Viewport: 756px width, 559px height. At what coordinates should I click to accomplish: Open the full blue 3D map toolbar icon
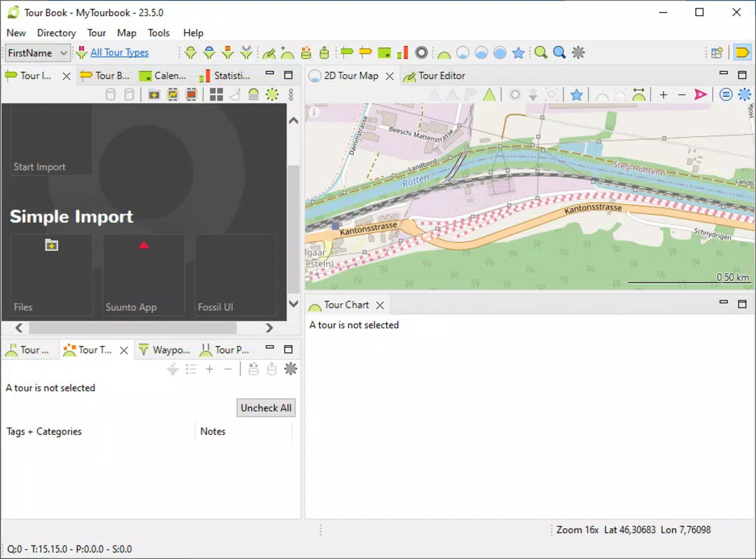pos(500,52)
